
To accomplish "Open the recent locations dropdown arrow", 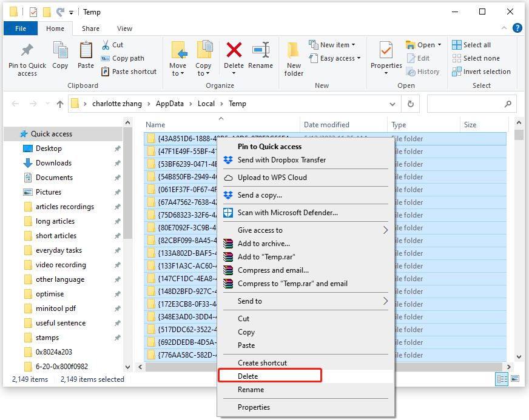I will coord(47,104).
